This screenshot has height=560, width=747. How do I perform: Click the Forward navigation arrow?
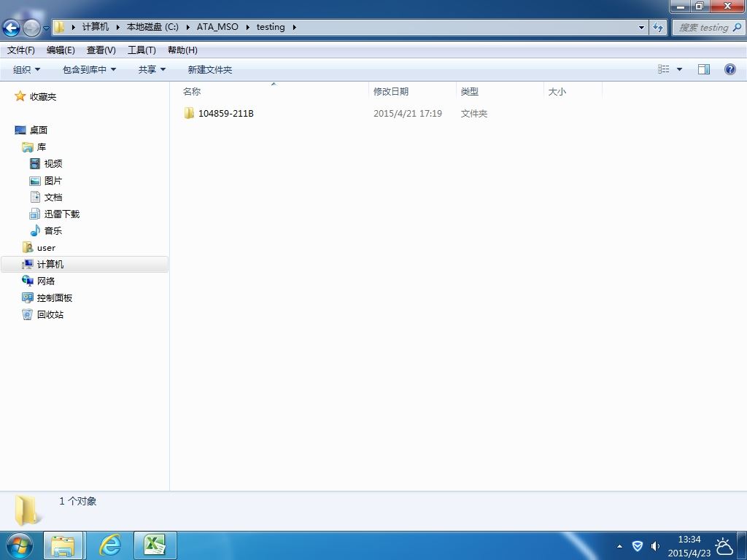[x=31, y=28]
